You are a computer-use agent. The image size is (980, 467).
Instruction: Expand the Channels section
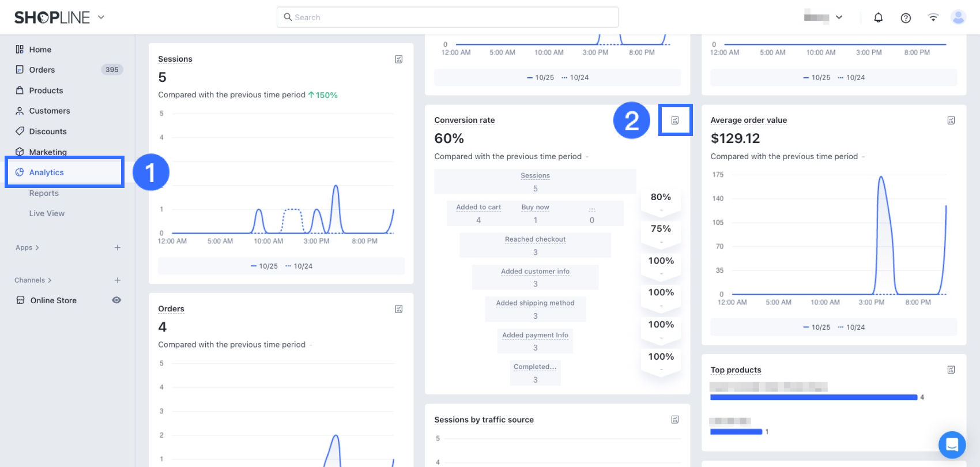pos(33,280)
